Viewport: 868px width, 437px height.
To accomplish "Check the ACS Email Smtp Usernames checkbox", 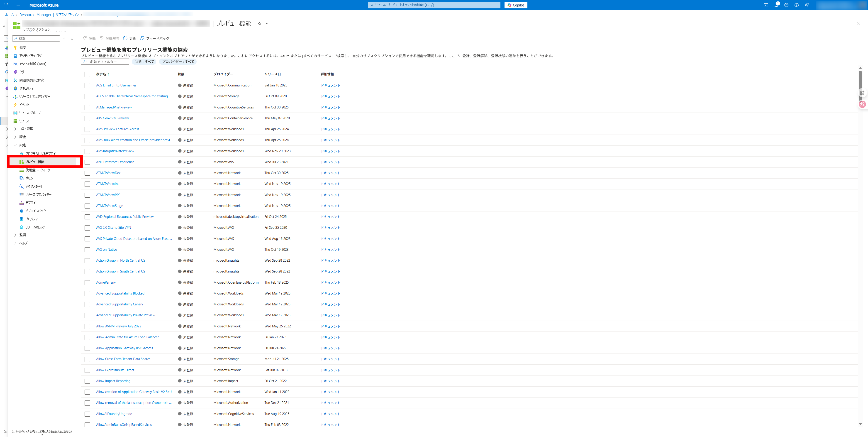I will (x=87, y=86).
